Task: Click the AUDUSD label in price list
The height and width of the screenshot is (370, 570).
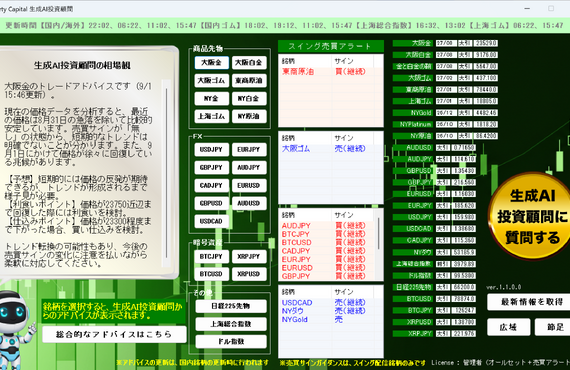Action: tap(413, 148)
